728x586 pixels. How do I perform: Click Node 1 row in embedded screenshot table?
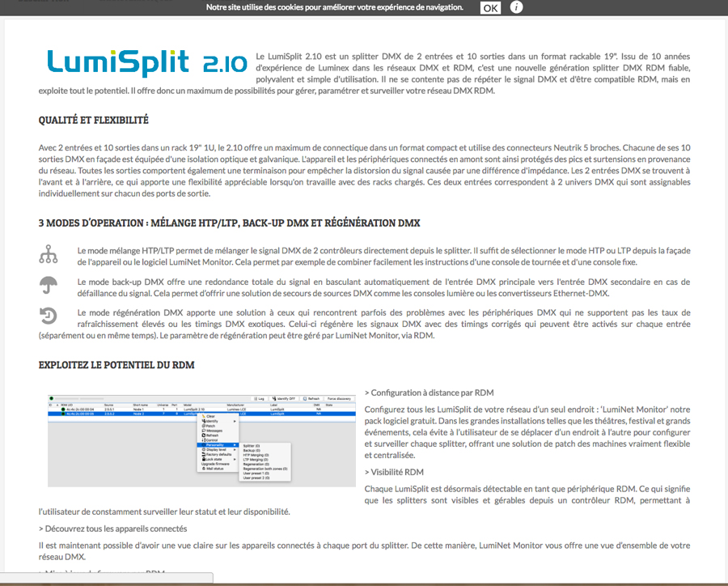201,410
